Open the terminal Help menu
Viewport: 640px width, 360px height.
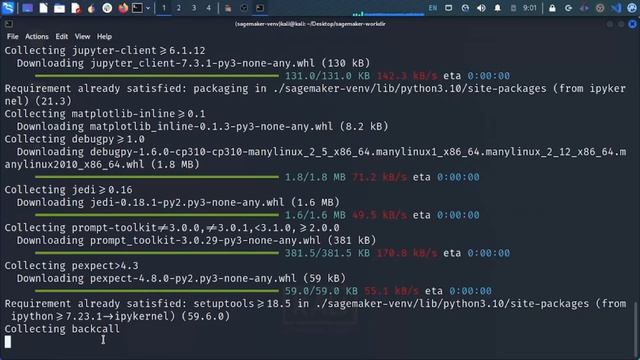click(104, 36)
